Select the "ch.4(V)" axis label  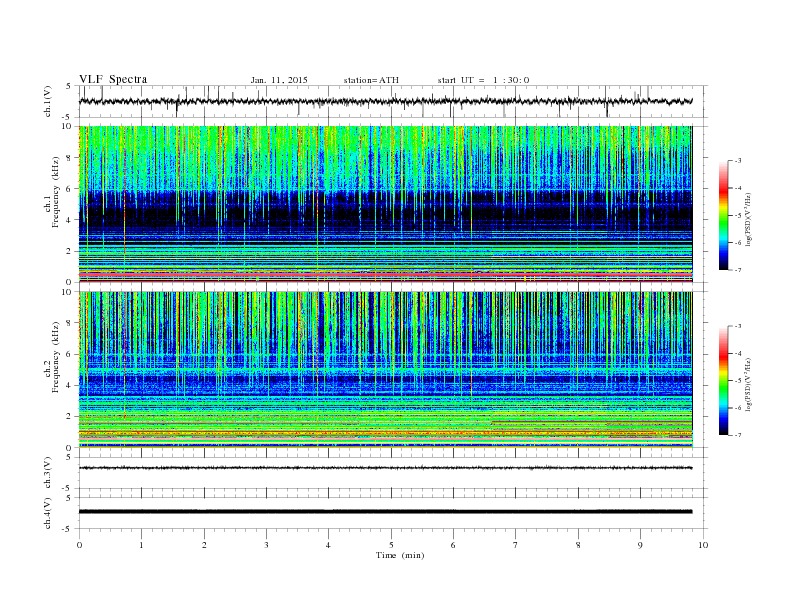47,513
